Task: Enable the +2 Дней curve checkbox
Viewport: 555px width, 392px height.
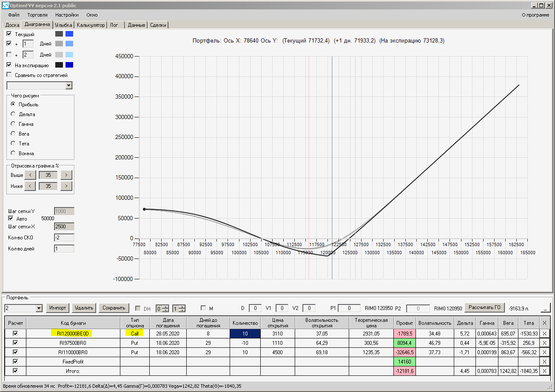Action: [x=9, y=54]
